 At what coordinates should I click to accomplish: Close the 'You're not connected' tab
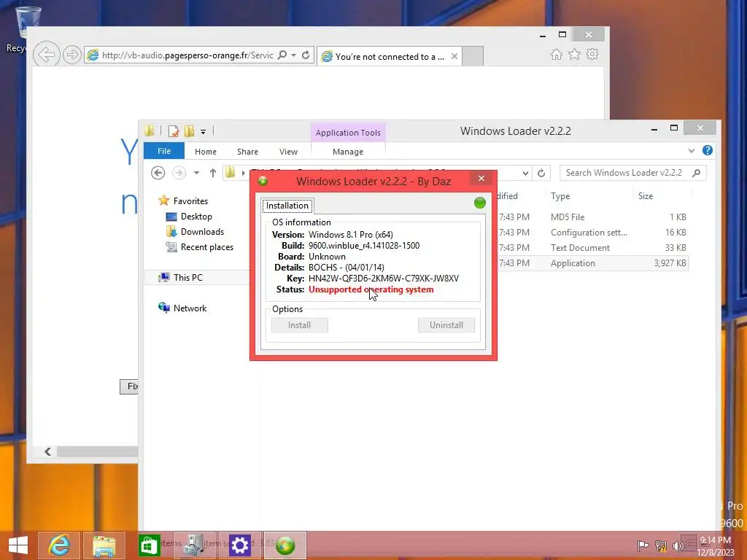coord(454,57)
